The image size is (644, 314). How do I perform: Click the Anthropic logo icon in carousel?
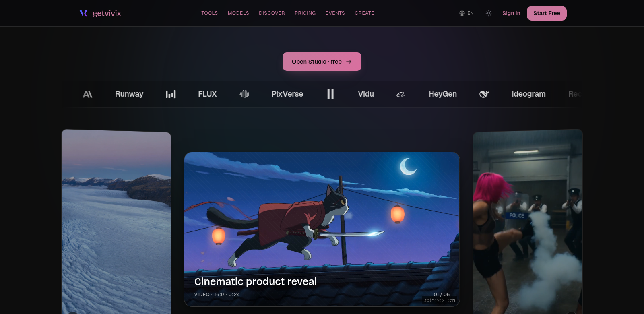tap(87, 94)
